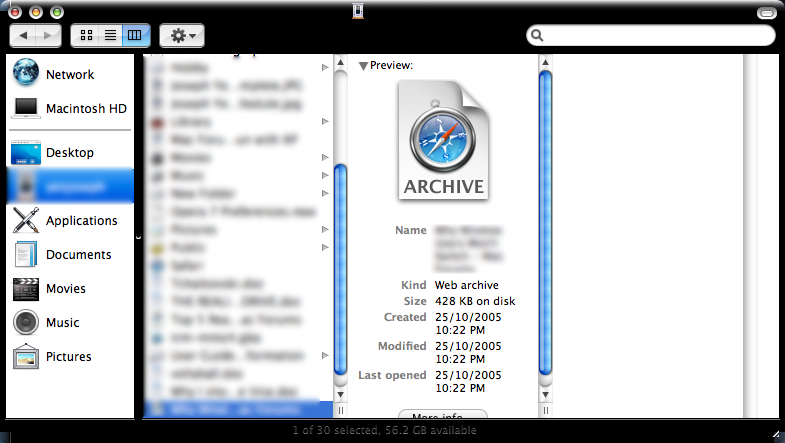Open Network in the sidebar

coord(70,74)
